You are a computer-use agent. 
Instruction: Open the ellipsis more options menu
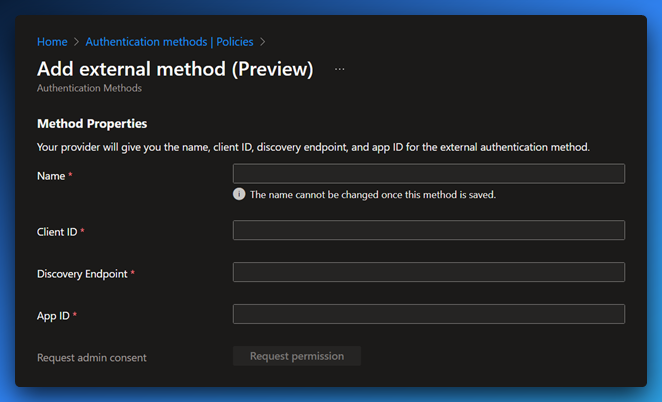click(x=339, y=69)
